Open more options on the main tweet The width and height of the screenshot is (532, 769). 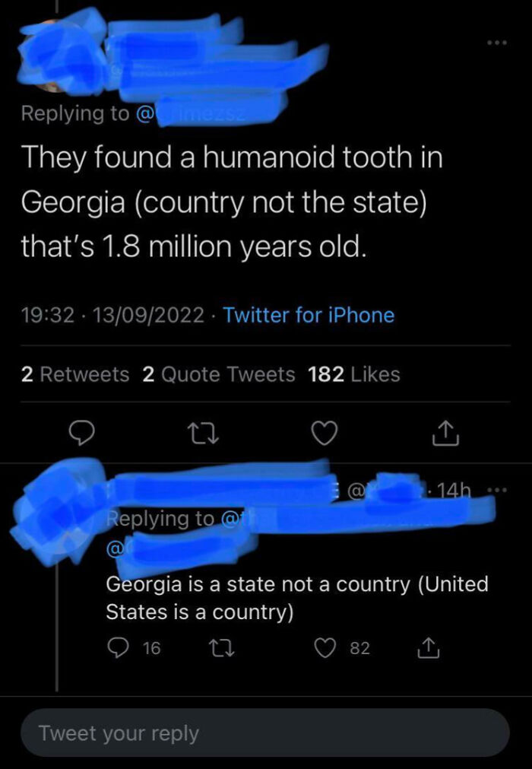click(497, 43)
